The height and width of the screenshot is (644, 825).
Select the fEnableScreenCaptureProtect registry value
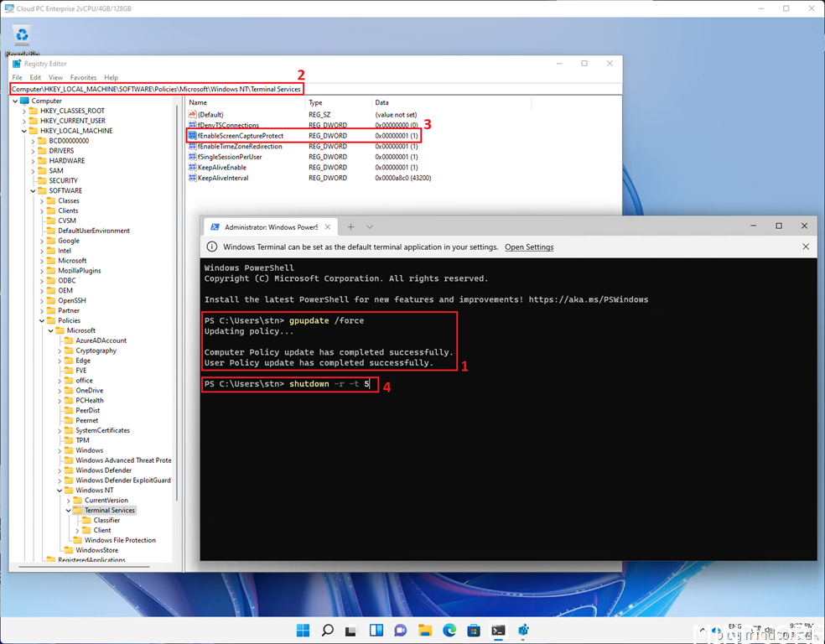point(240,136)
